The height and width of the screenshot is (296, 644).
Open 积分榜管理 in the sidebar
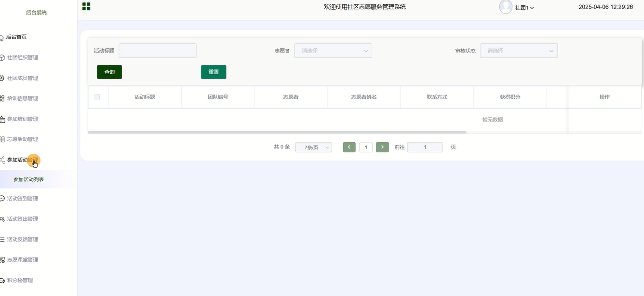coord(20,280)
